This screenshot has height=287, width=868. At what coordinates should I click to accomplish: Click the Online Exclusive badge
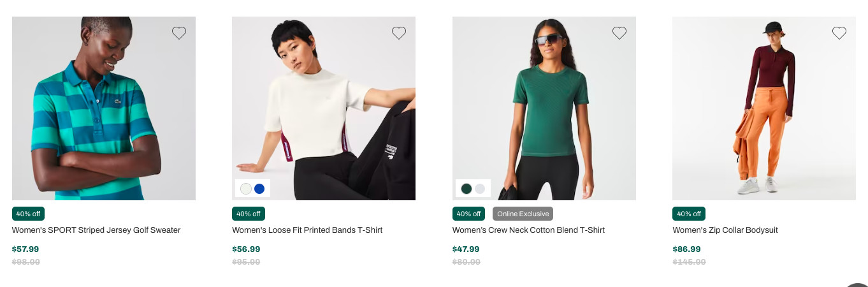[523, 214]
